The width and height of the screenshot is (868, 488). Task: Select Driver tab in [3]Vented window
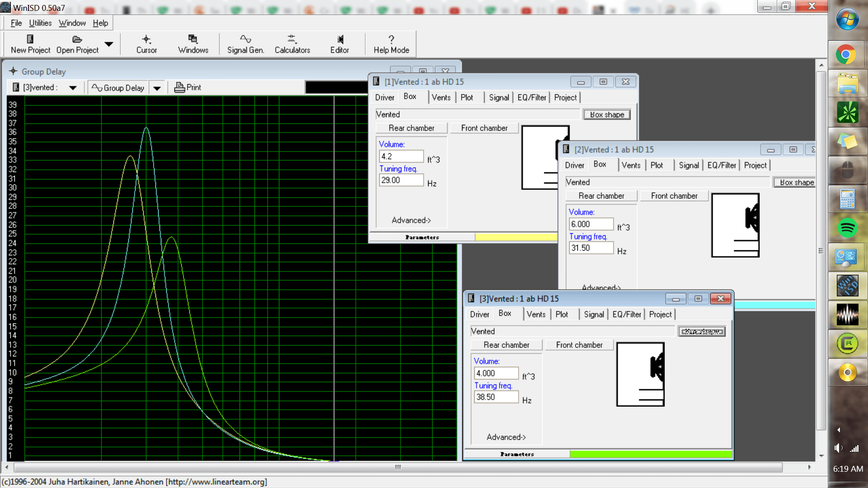[479, 314]
